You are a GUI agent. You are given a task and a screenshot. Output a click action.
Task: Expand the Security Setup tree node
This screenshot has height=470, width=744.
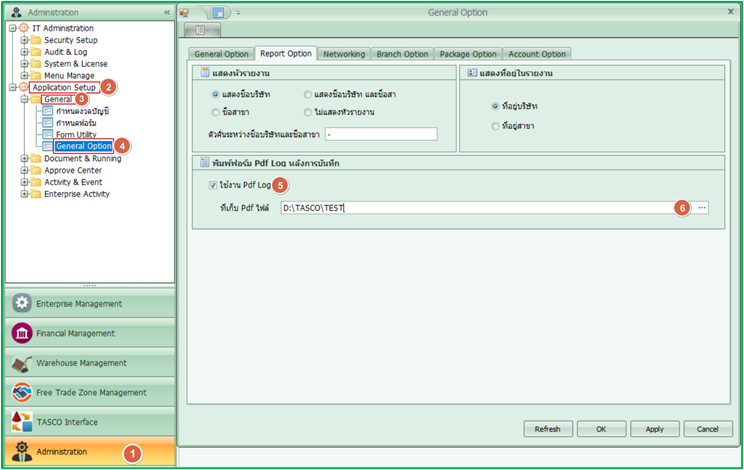pyautogui.click(x=22, y=40)
